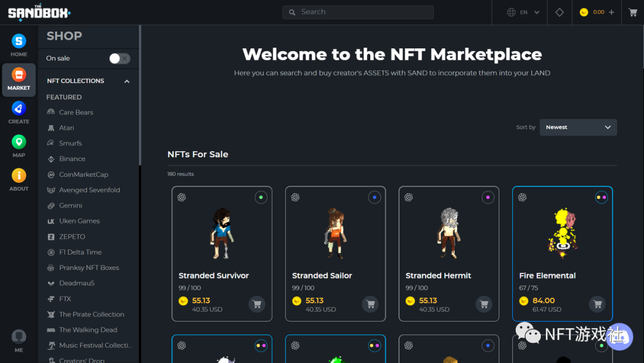Add Stranded Survivor to cart
This screenshot has width=644, height=363.
pos(257,304)
